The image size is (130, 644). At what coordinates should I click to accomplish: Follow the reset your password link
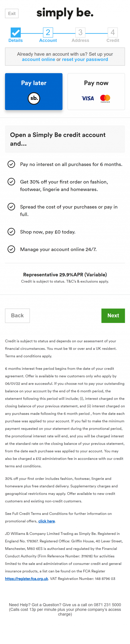point(85,59)
